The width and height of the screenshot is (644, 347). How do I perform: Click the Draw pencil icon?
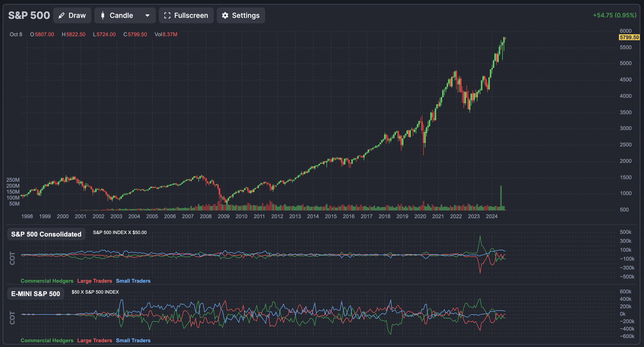click(61, 15)
